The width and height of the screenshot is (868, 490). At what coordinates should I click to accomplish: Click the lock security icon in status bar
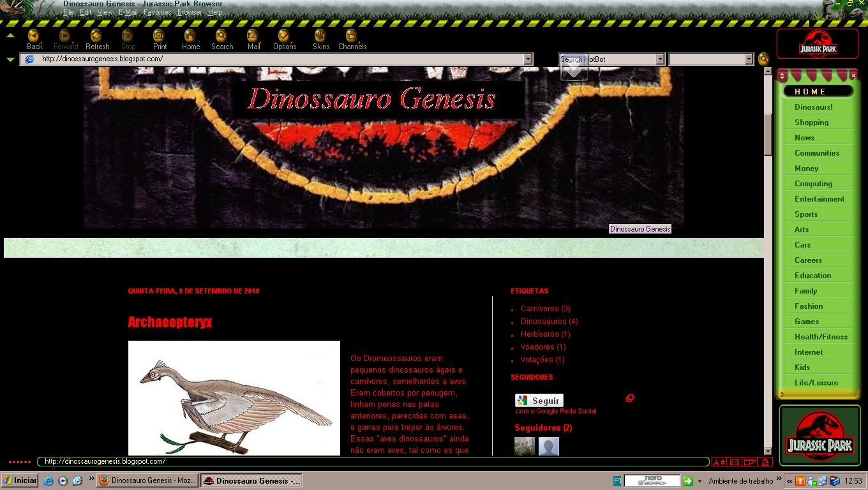[x=765, y=462]
